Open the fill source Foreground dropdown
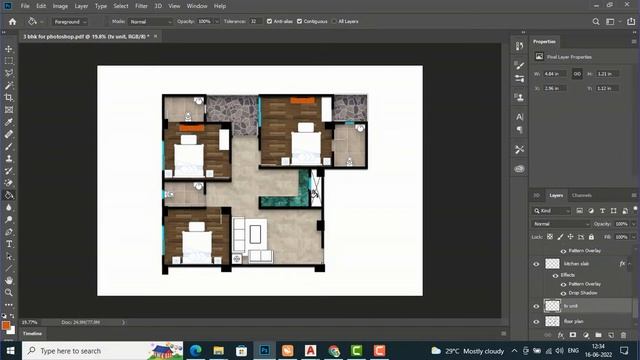Viewport: 640px width, 360px height. 69,22
